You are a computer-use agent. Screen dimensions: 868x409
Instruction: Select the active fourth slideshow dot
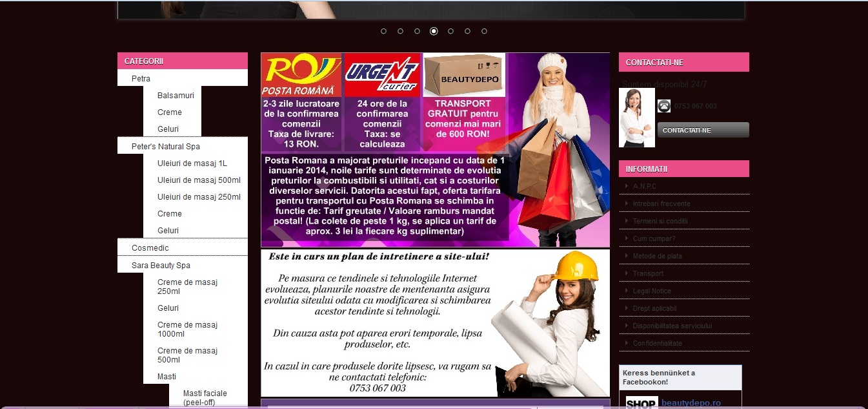point(434,31)
